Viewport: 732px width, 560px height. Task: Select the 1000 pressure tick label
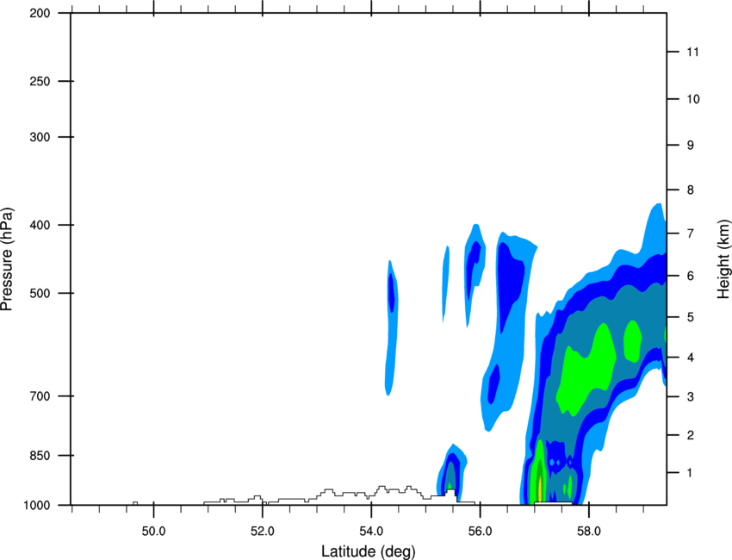click(x=36, y=506)
